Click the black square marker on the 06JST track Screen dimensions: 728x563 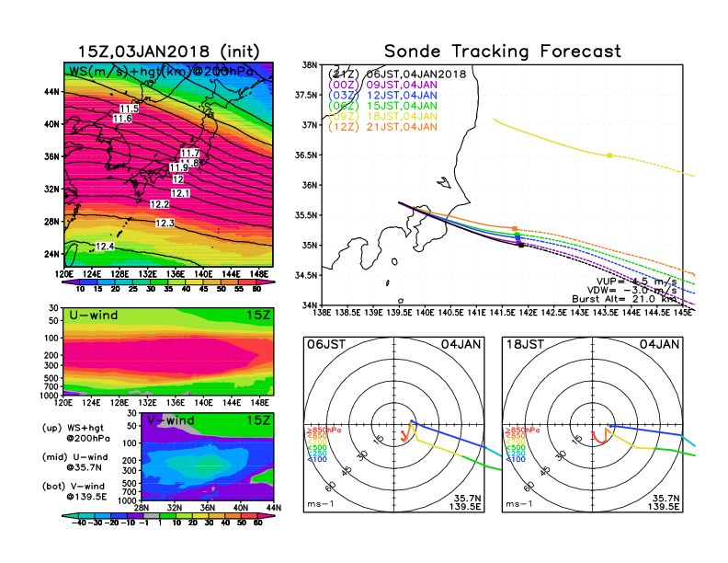pyautogui.click(x=521, y=245)
